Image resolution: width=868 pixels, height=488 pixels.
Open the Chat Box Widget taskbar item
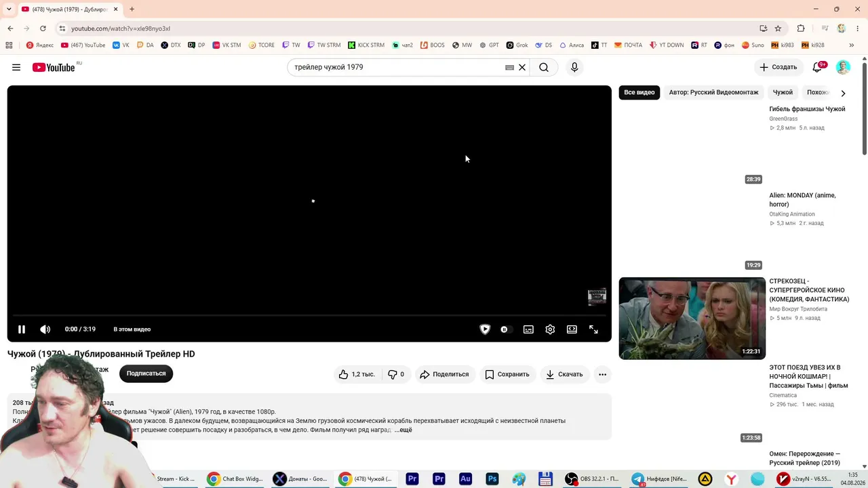point(235,479)
